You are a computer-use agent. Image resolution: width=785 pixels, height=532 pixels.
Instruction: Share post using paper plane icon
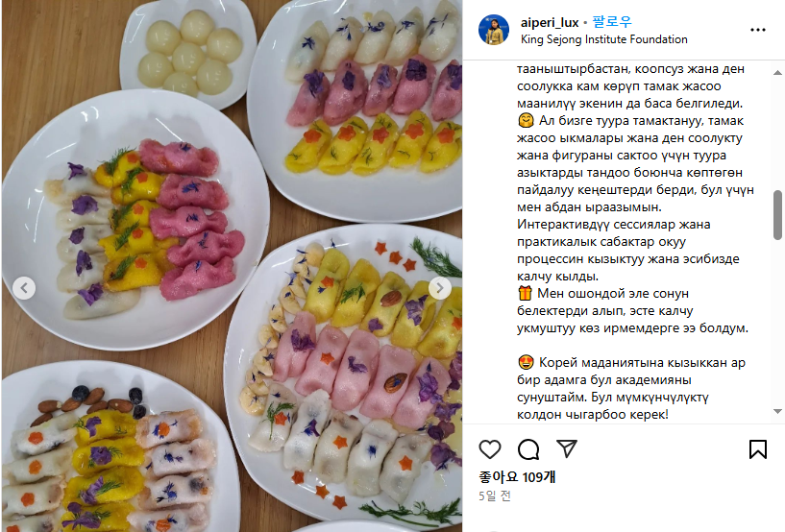point(567,448)
